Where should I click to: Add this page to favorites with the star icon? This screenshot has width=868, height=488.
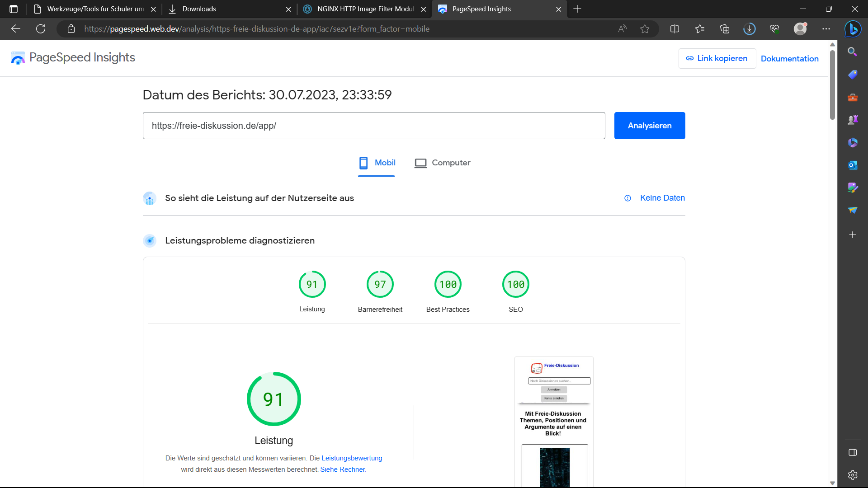tap(645, 29)
